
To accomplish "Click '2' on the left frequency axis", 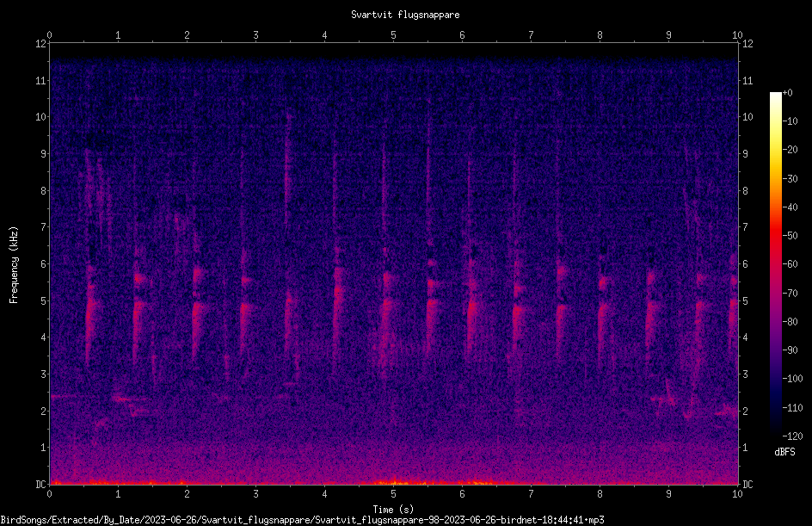I will pos(44,411).
